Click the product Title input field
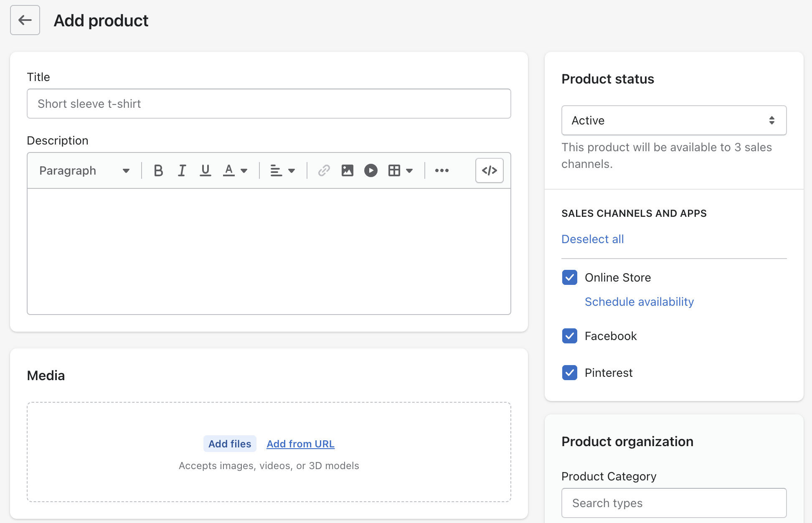 pos(269,104)
